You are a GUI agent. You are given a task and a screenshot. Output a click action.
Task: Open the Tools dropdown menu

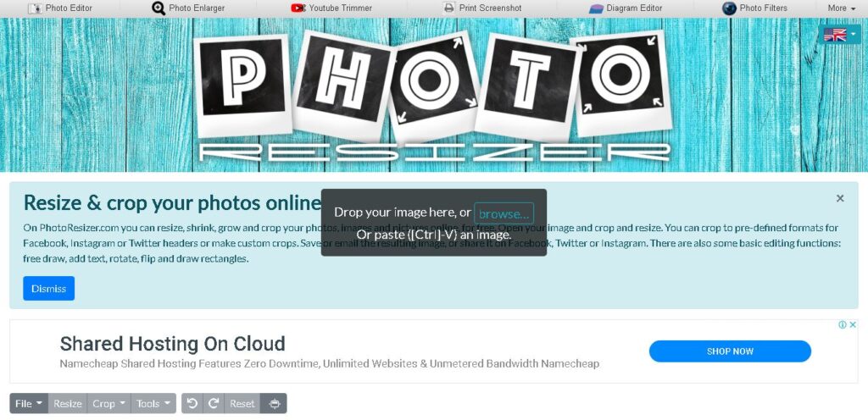(x=153, y=403)
